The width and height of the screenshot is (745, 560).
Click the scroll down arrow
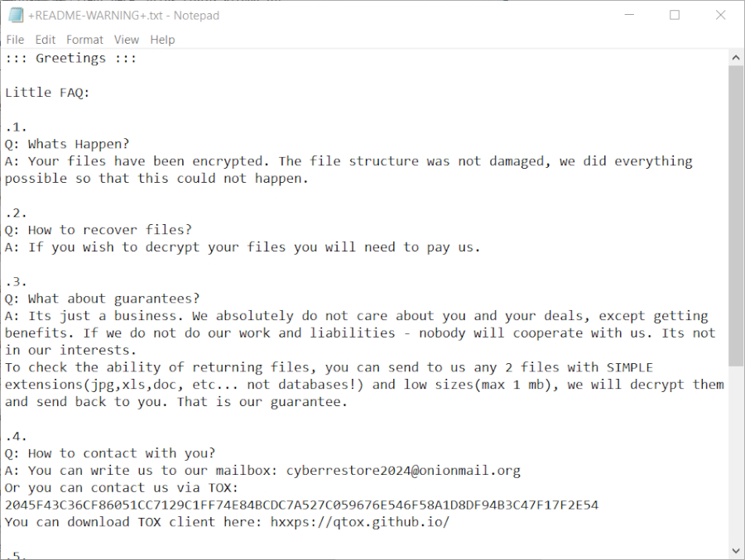735,550
